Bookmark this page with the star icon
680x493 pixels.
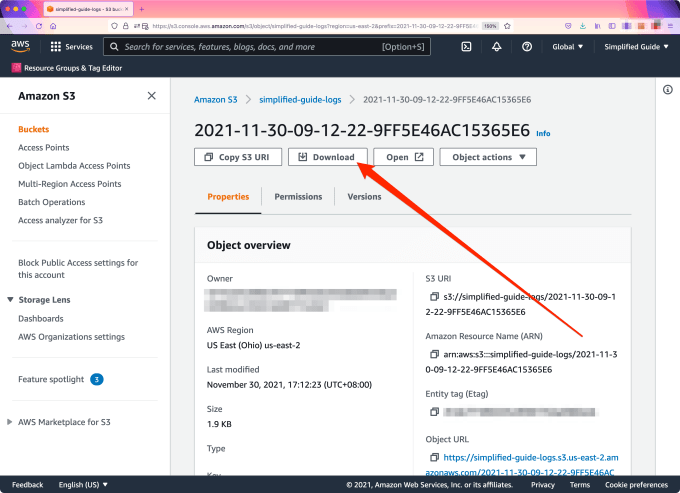pos(507,26)
